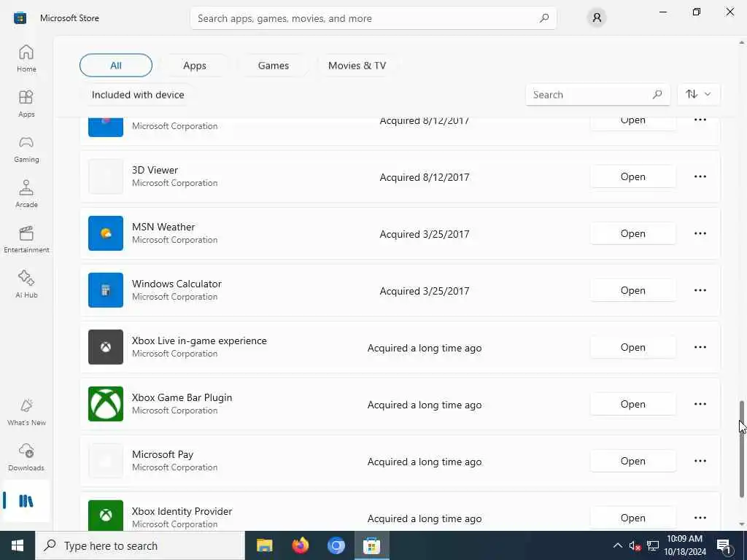Open Windows Calculator
Image resolution: width=747 pixels, height=560 pixels.
click(632, 290)
